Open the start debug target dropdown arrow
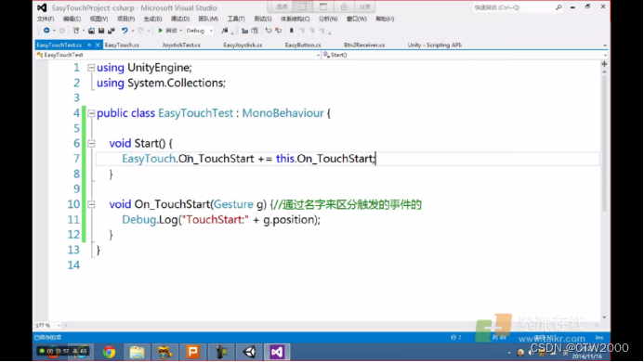 pyautogui.click(x=180, y=31)
